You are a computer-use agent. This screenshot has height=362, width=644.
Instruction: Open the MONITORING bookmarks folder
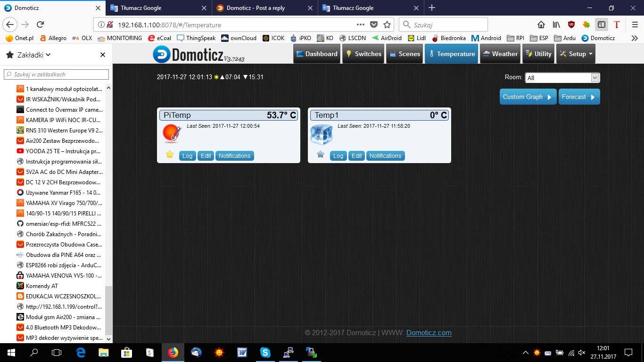(x=120, y=38)
